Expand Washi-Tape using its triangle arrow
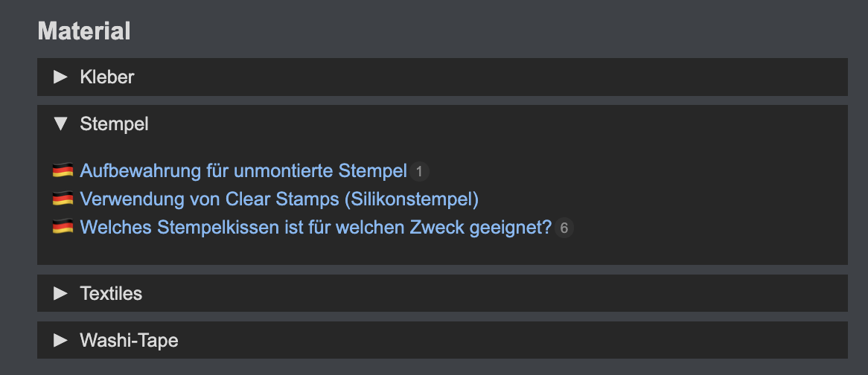This screenshot has width=868, height=375. point(60,340)
